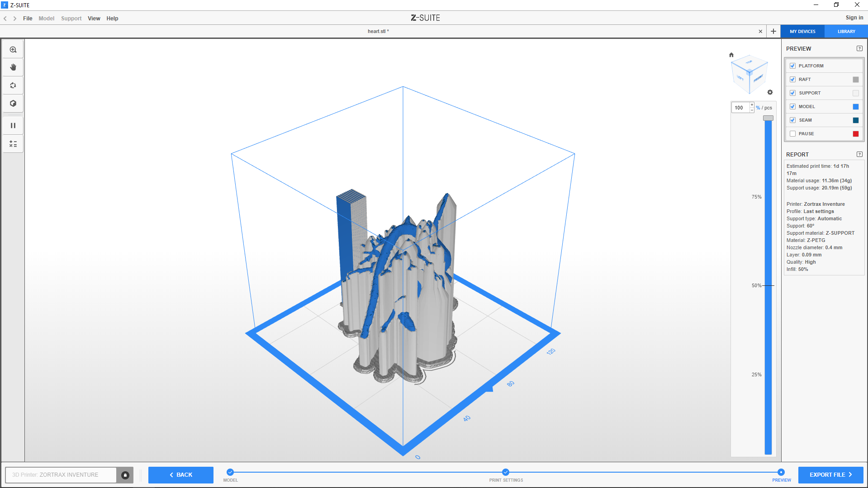Toggle the RAFT checkbox off
Image resolution: width=868 pixels, height=488 pixels.
point(792,80)
